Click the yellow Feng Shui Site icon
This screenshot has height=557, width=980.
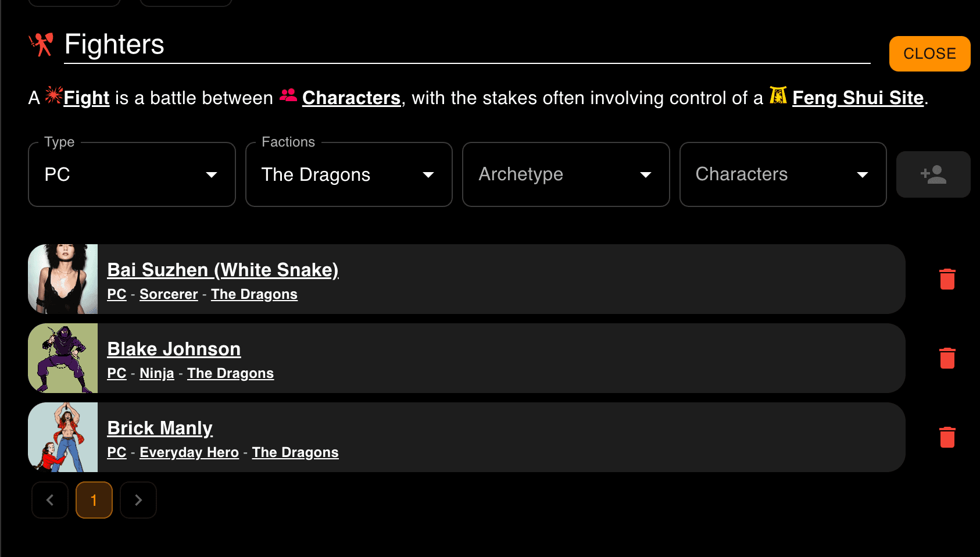click(x=778, y=95)
